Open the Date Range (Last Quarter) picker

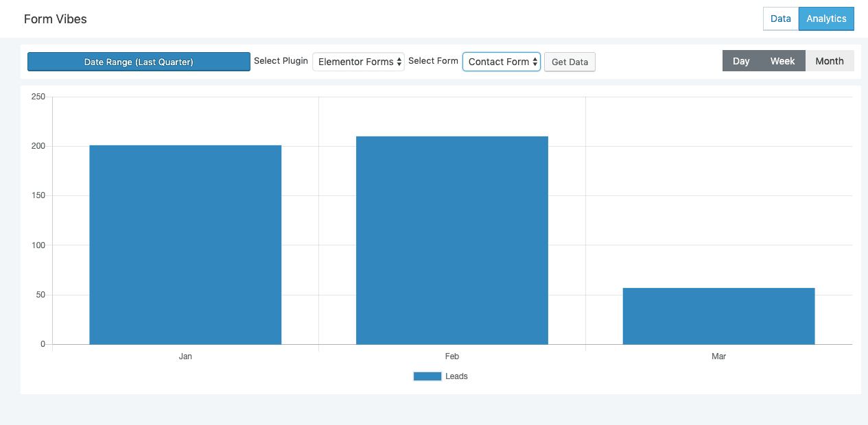(x=139, y=62)
